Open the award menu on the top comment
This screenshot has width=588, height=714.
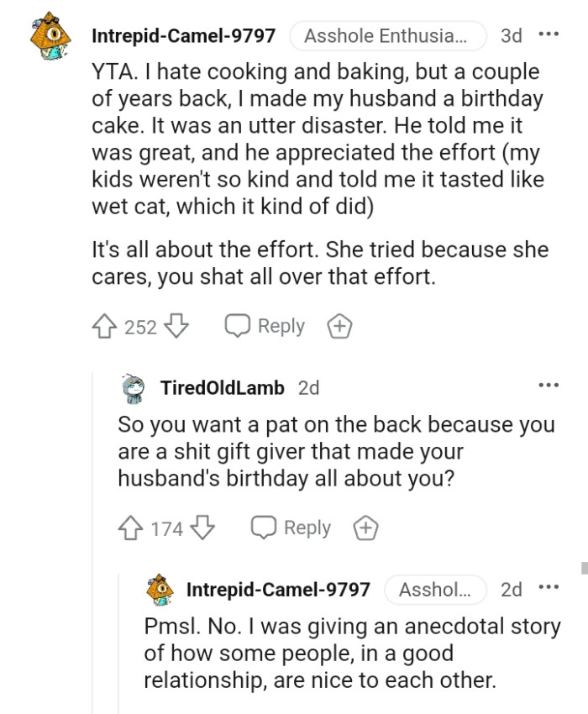pyautogui.click(x=340, y=326)
